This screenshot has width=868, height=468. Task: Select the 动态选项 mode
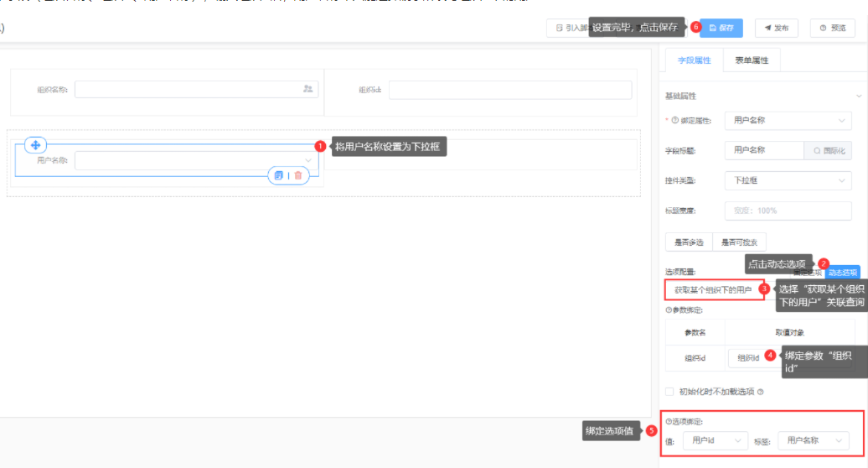[x=843, y=272]
